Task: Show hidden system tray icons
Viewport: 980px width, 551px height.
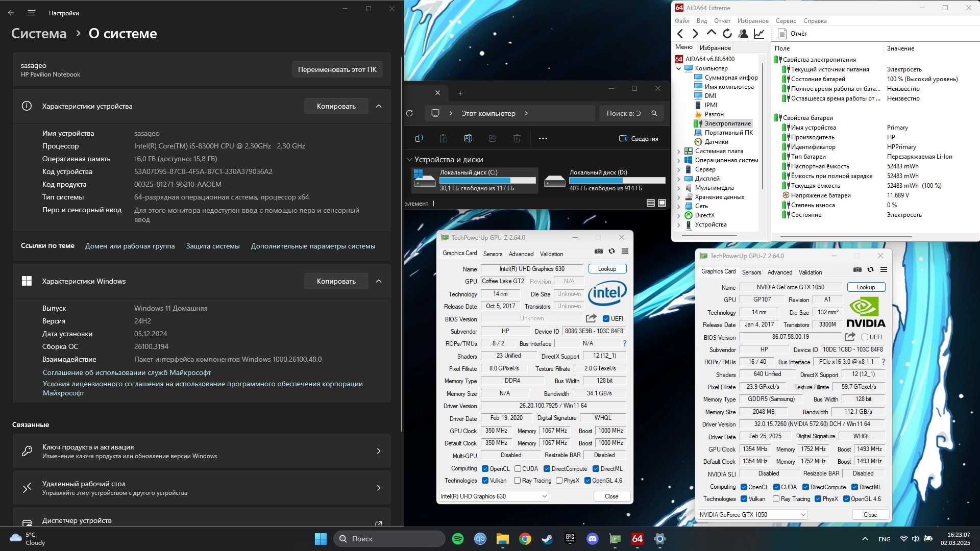Action: (x=865, y=539)
